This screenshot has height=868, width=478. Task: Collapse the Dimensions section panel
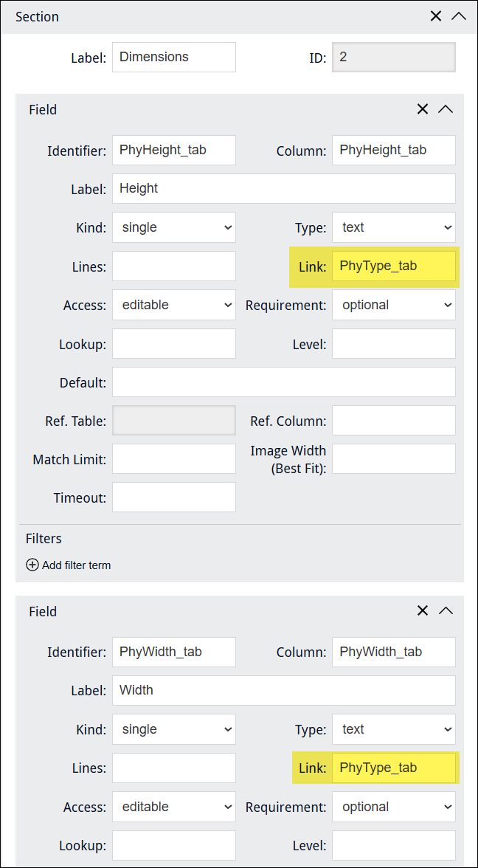click(459, 16)
